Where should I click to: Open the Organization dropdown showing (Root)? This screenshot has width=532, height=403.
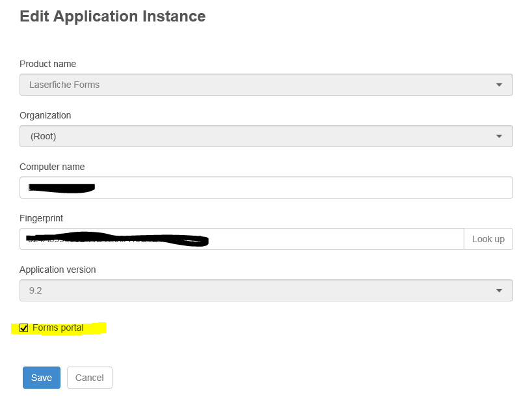pos(266,136)
